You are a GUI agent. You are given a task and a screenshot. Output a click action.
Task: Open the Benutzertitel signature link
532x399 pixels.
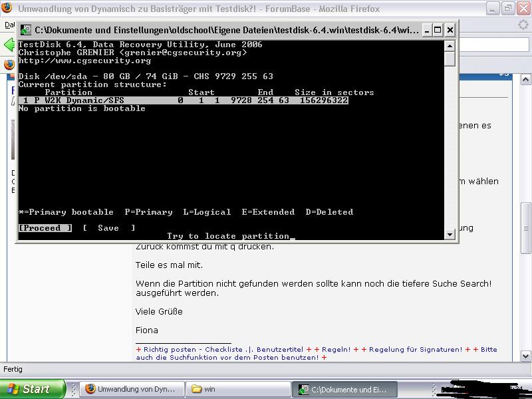[x=279, y=350]
